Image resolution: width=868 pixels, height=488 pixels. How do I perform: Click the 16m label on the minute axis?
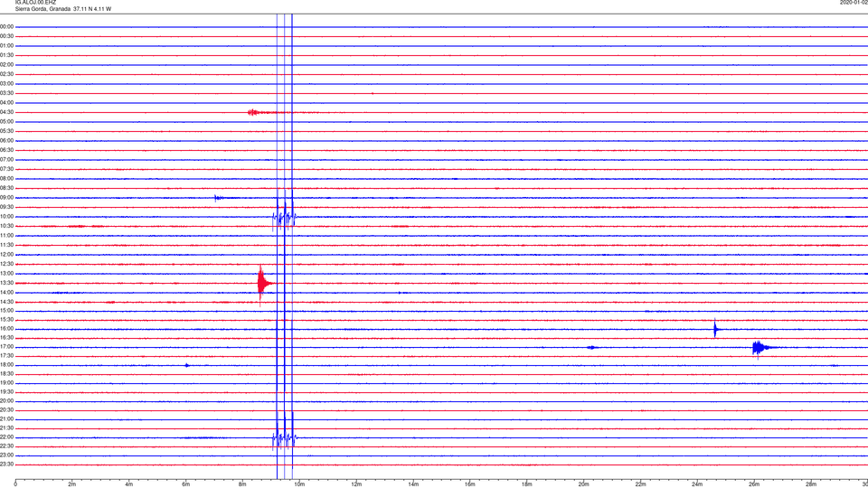coord(470,484)
